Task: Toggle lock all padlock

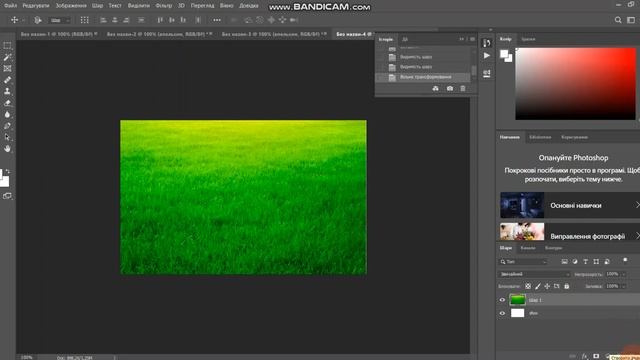Action: [567, 287]
